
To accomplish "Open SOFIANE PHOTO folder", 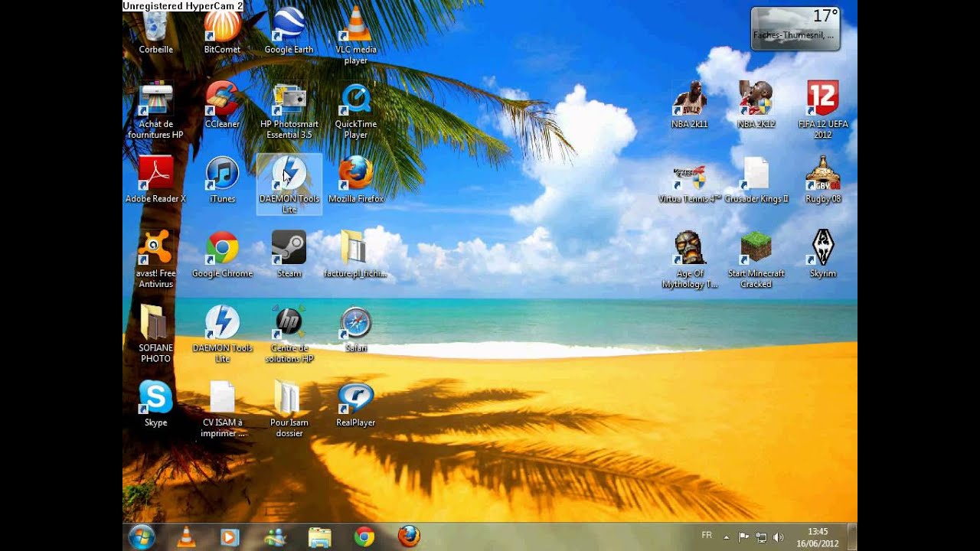I will coord(155,333).
